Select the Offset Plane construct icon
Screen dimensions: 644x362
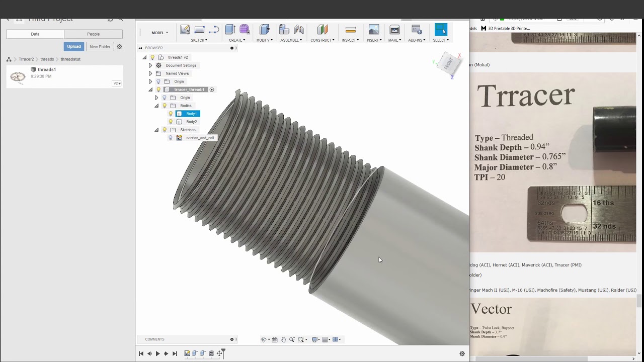(323, 30)
